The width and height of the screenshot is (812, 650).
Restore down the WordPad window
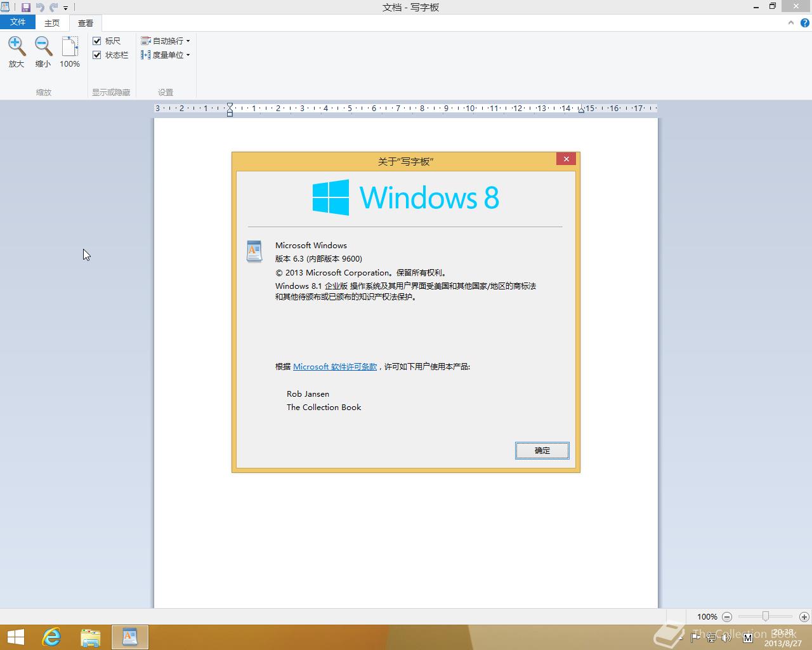point(773,7)
